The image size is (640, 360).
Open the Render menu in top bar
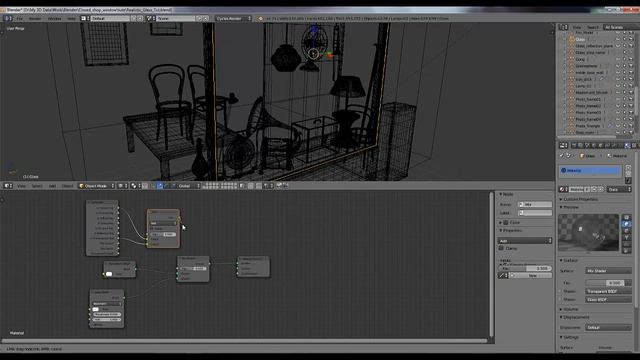(35, 18)
